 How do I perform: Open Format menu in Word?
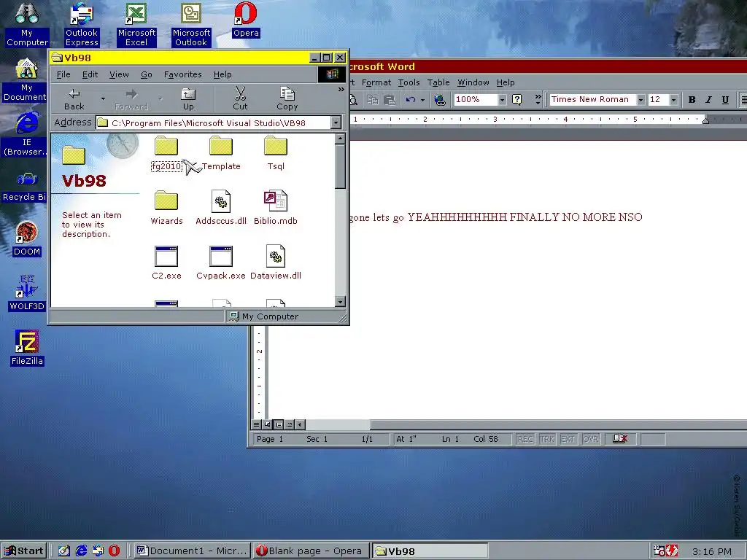click(x=376, y=82)
